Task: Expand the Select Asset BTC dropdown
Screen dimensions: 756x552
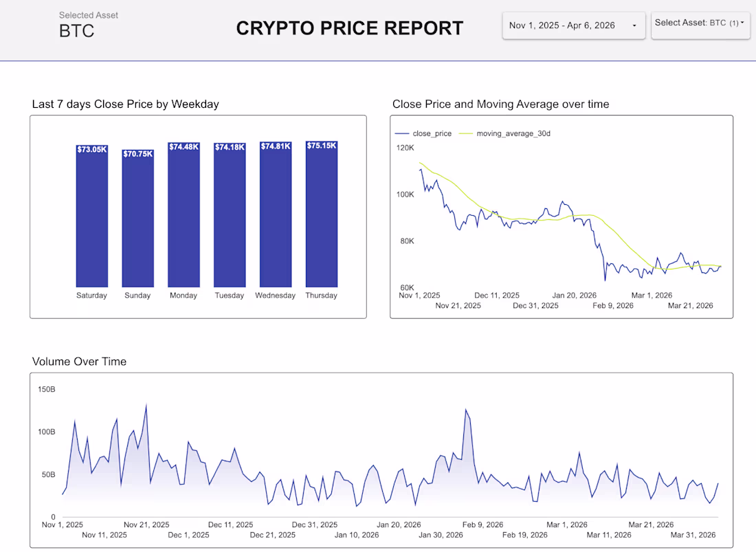Action: point(700,25)
